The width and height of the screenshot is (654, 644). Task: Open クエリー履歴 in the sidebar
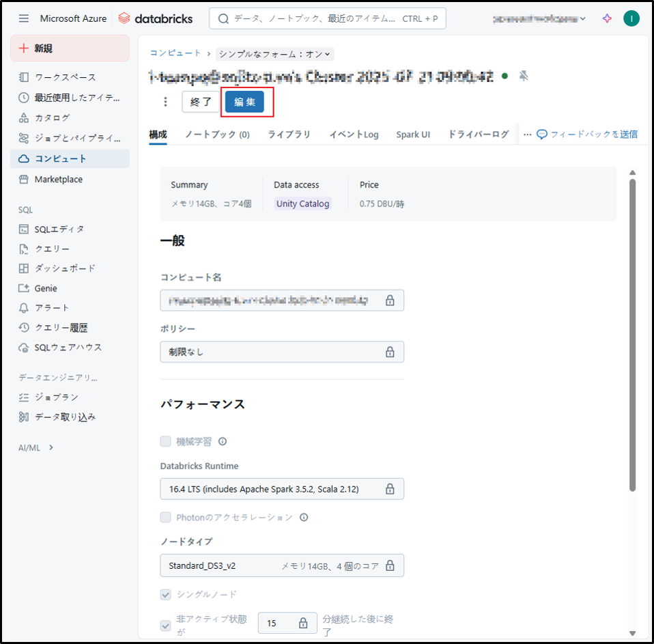point(70,328)
